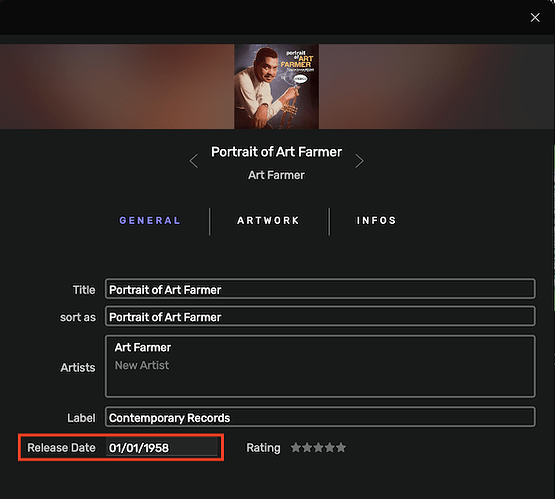Screen dimensions: 555x499
Task: Go to previous album with left arrow
Action: pyautogui.click(x=194, y=161)
